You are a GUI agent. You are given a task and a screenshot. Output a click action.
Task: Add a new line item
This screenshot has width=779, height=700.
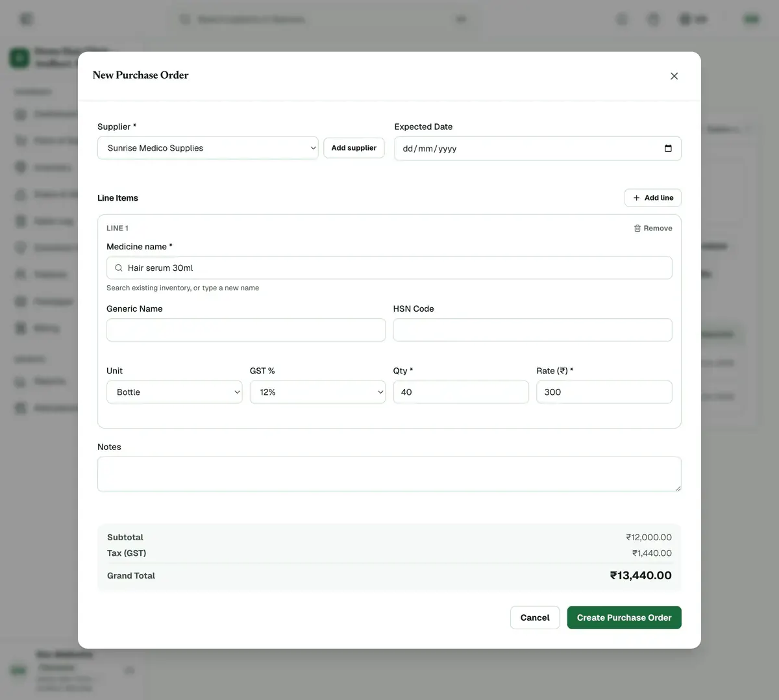[x=652, y=198]
